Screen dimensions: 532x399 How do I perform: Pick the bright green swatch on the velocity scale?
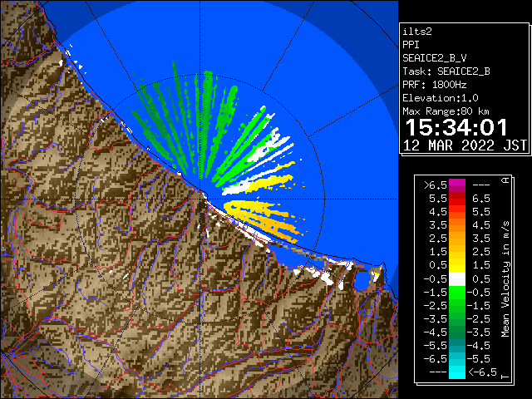click(x=457, y=293)
